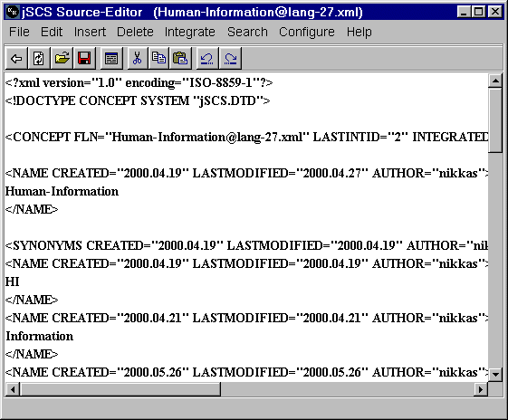Open the Configure menu
This screenshot has width=508, height=420.
306,32
